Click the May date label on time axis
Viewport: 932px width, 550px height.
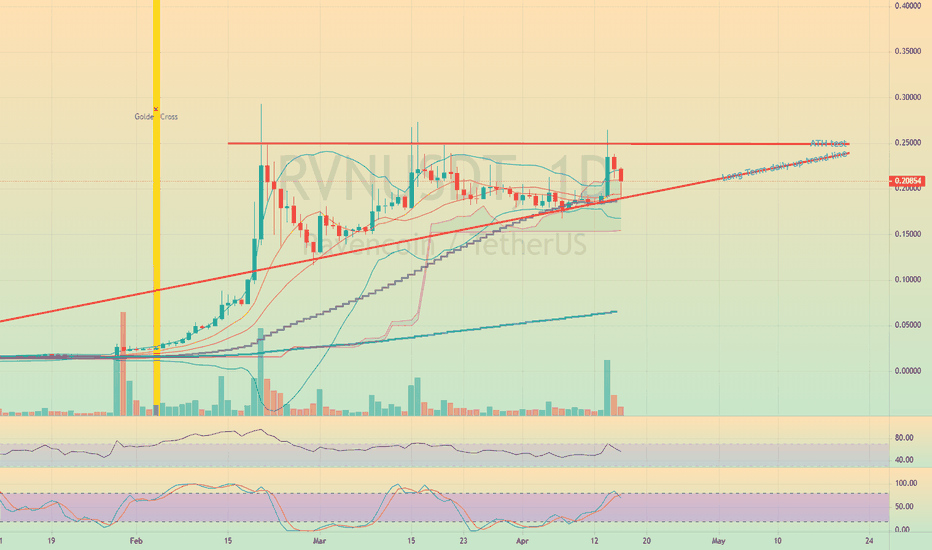[x=719, y=541]
